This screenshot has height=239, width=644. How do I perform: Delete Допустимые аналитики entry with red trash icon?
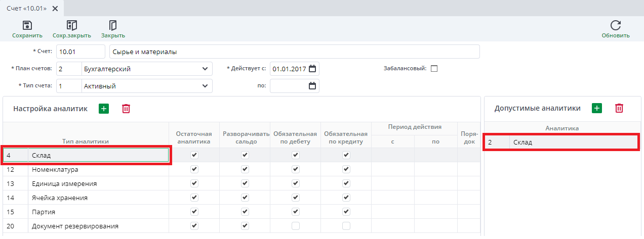[619, 108]
